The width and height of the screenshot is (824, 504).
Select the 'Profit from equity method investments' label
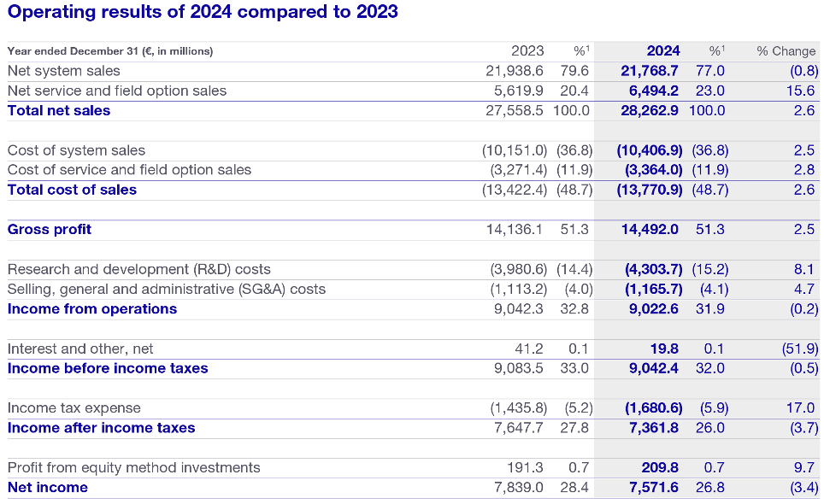(x=134, y=467)
